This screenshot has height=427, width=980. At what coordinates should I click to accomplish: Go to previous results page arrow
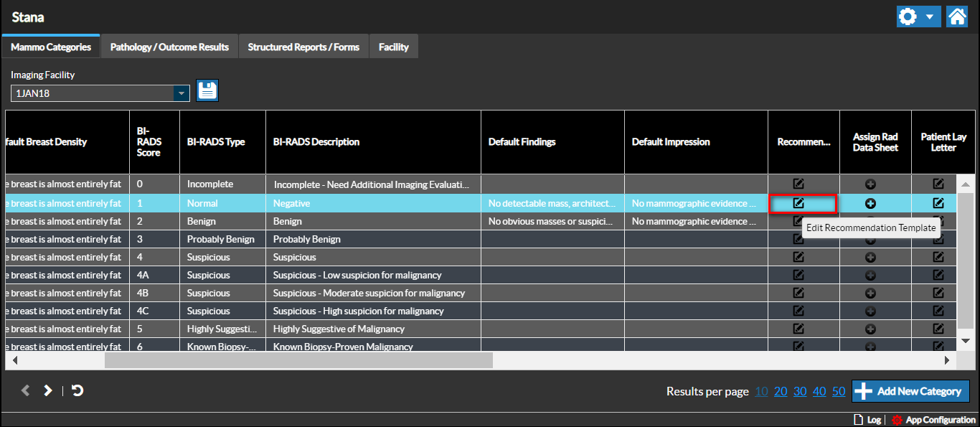pos(26,390)
